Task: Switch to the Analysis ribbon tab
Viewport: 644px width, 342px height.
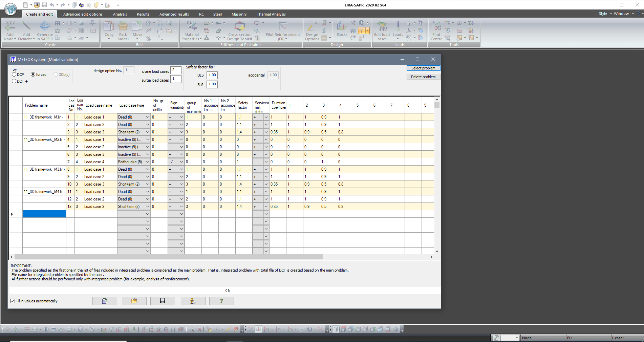Action: click(x=120, y=14)
